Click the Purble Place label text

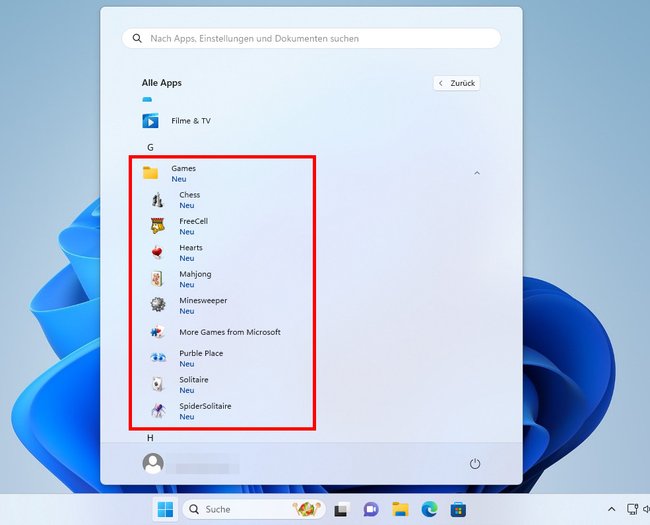[201, 353]
